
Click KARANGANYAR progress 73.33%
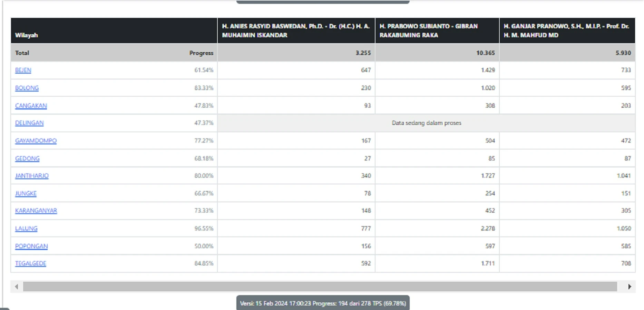[204, 211]
